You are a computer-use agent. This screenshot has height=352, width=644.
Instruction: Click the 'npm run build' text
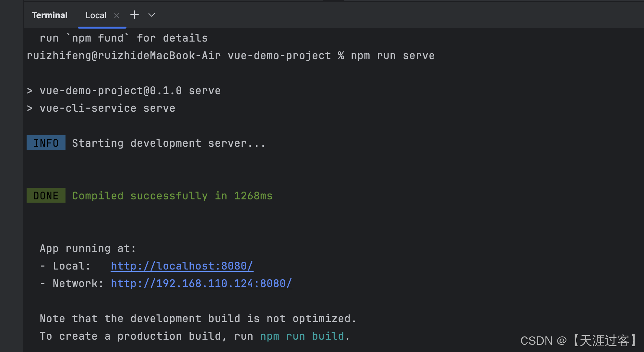coord(302,336)
